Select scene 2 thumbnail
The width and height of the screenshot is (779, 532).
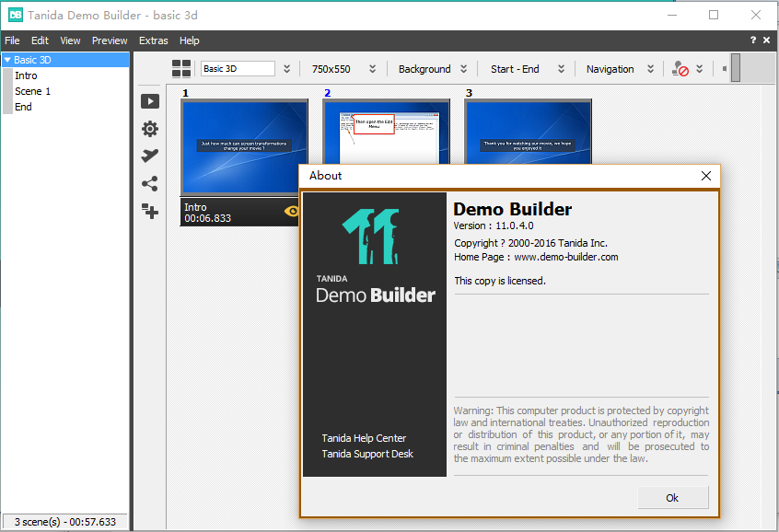click(386, 132)
